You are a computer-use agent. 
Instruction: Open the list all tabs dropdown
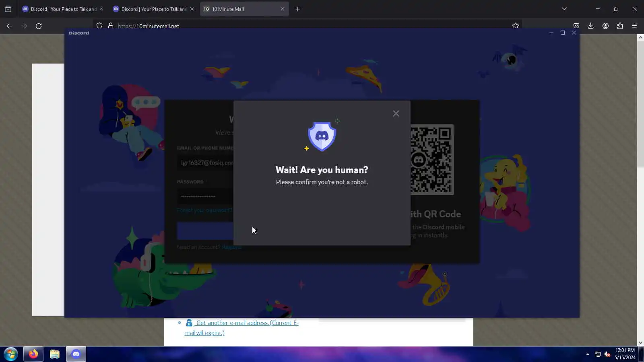[x=564, y=9]
